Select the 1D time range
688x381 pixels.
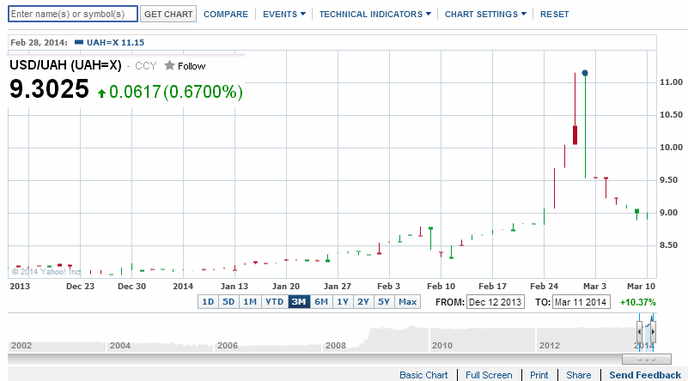(208, 302)
